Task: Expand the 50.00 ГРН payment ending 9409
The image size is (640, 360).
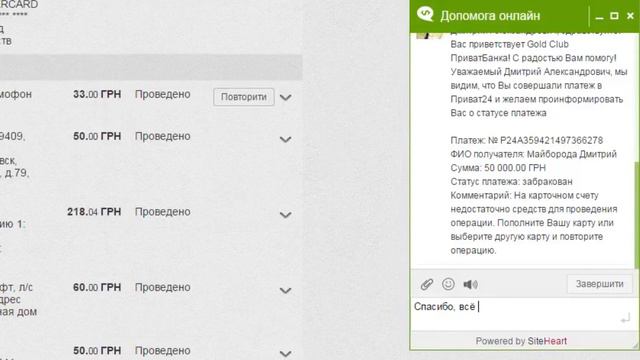Action: pos(285,139)
